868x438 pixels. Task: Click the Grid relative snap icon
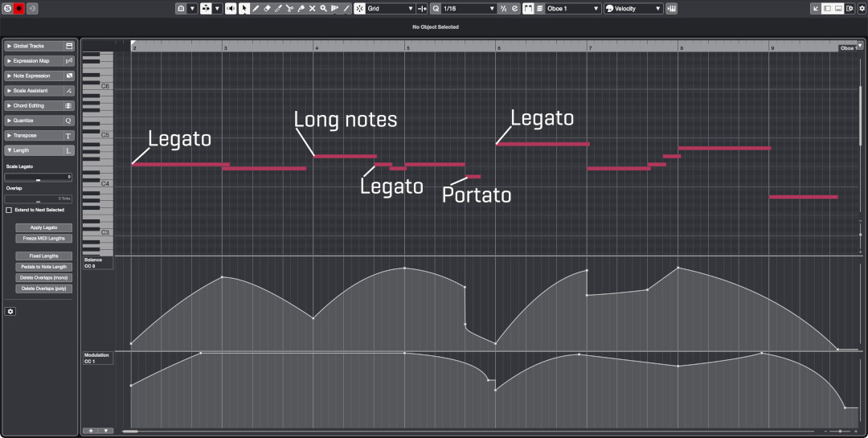(x=423, y=9)
